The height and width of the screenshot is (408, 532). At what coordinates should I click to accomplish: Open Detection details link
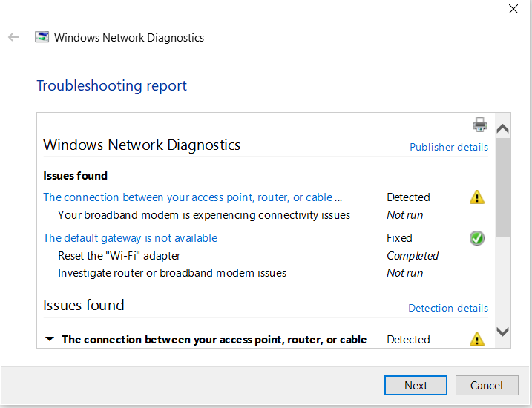tap(448, 308)
